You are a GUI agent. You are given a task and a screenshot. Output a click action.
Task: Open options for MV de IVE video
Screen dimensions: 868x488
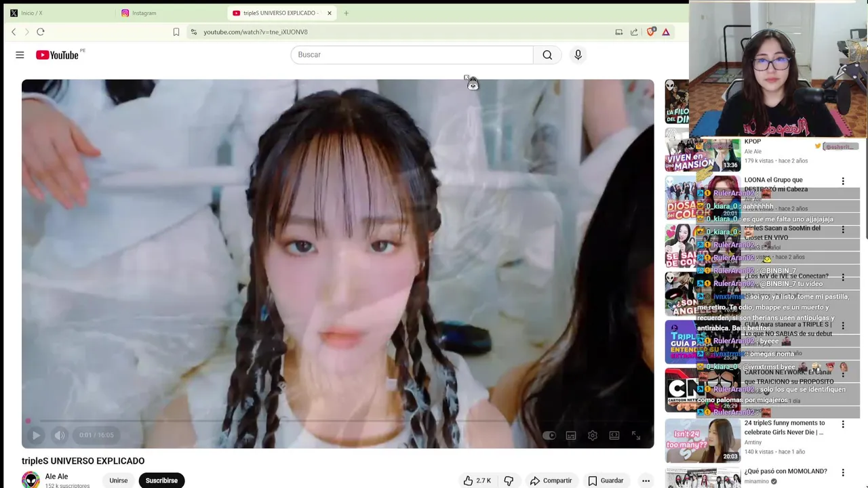point(843,278)
